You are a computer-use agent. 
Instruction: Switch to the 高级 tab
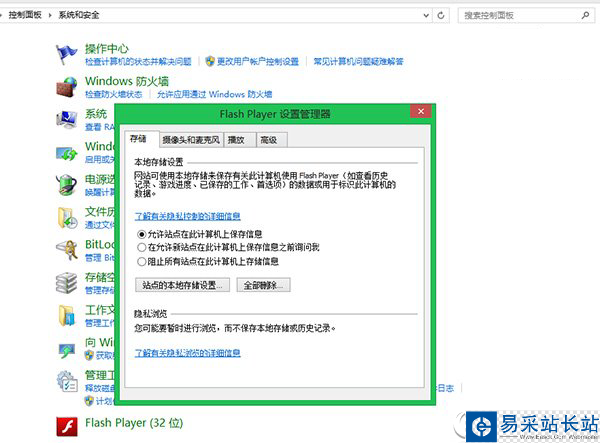pos(272,140)
